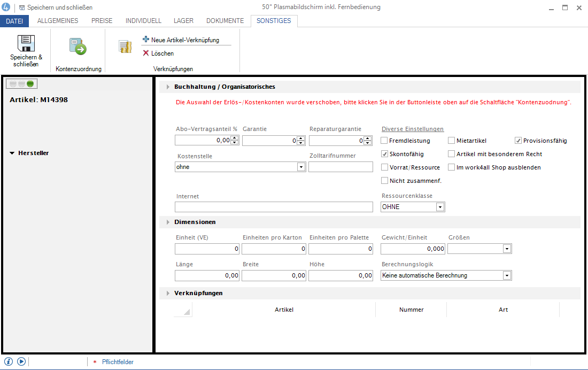Click the Internet input field
This screenshot has height=370, width=588.
(274, 207)
